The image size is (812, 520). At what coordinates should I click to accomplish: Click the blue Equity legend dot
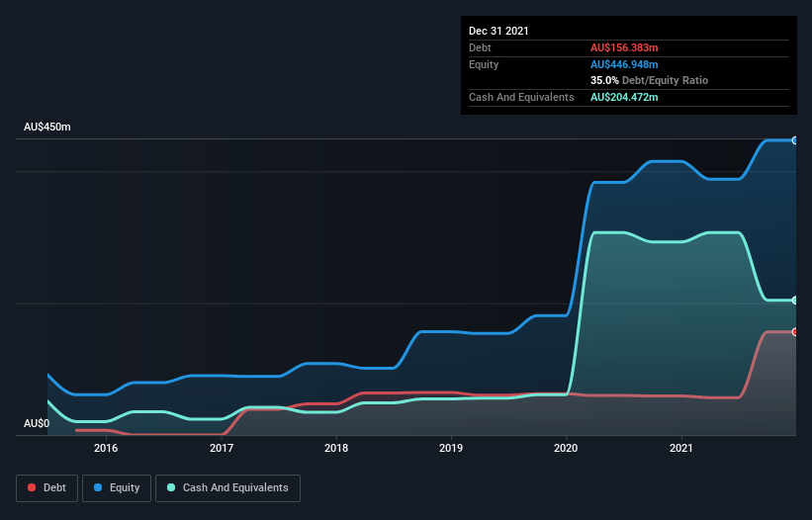[x=98, y=487]
